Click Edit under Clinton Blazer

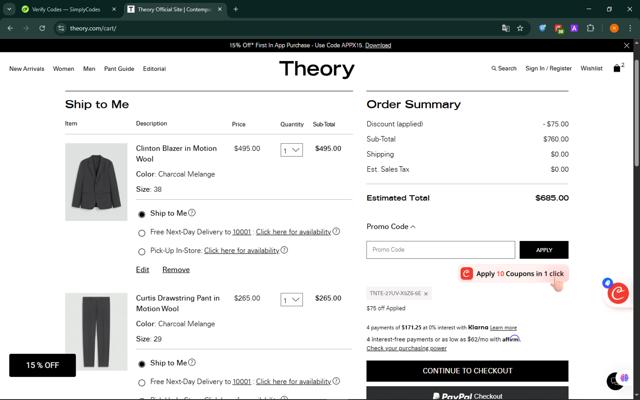click(142, 269)
